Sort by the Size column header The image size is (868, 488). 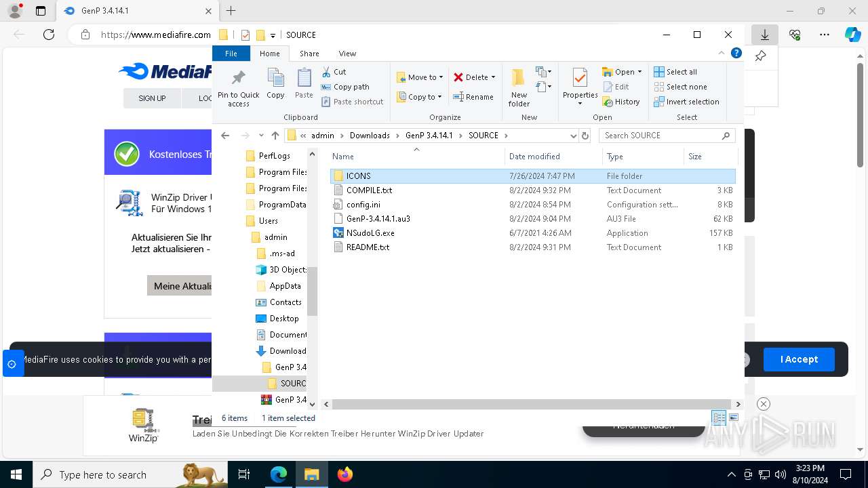pos(709,157)
